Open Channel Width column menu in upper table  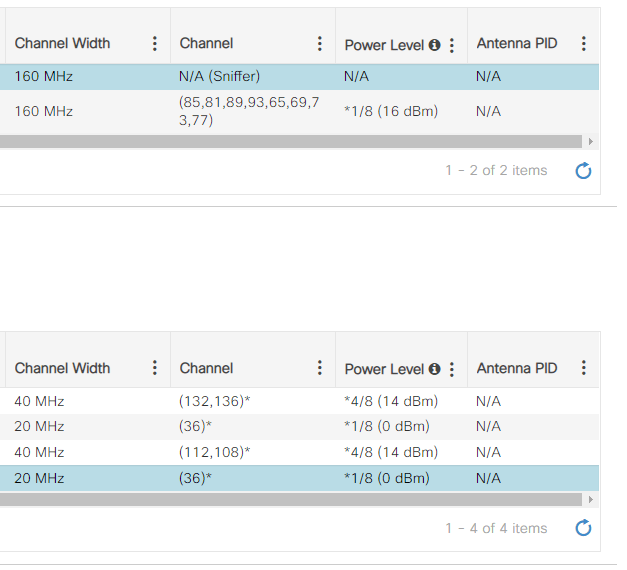[154, 44]
